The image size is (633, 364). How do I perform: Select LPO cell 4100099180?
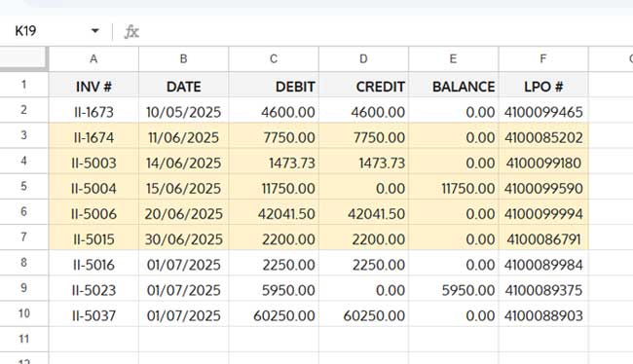point(543,162)
